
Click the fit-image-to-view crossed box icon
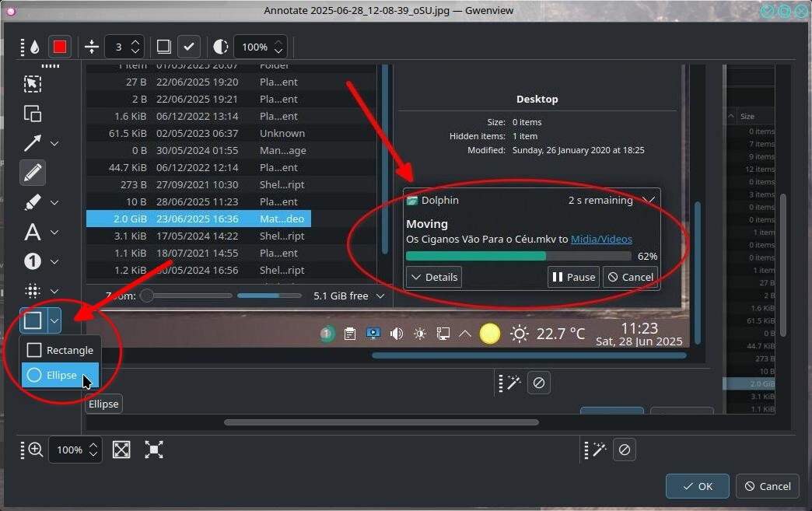pos(121,450)
